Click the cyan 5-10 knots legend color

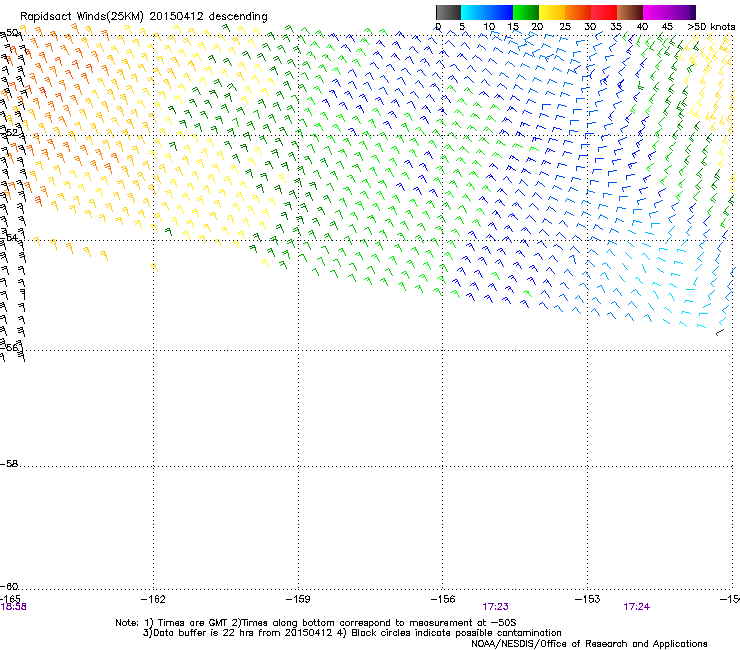pyautogui.click(x=474, y=12)
